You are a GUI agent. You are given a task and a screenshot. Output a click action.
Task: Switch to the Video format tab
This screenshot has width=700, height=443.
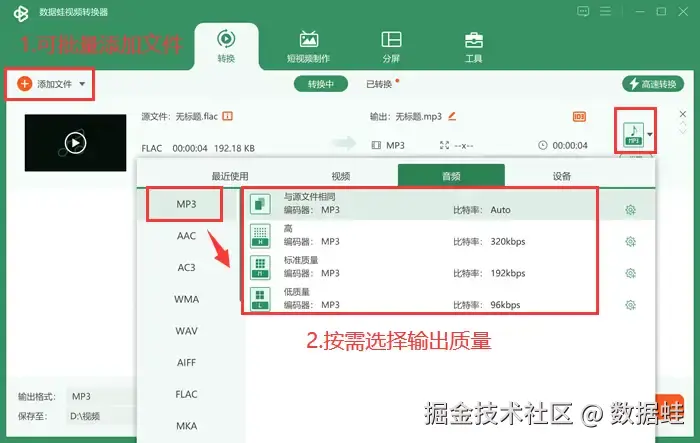341,176
